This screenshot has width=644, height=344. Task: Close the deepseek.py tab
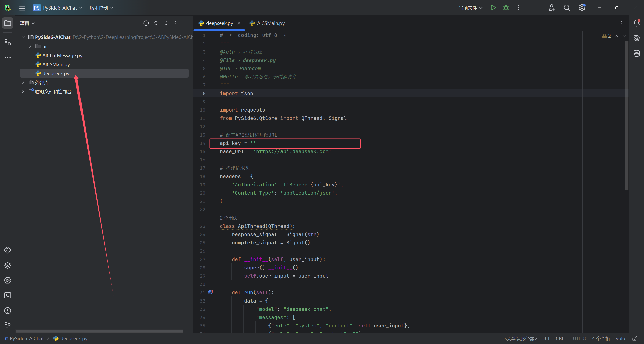pos(239,23)
